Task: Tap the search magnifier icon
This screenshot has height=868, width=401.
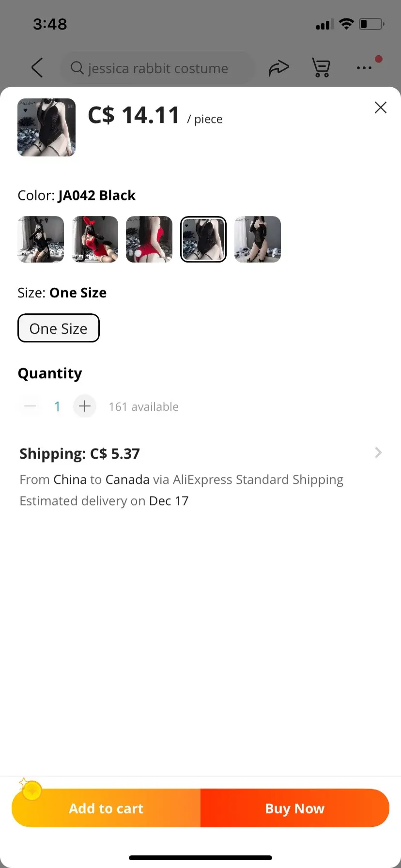Action: [77, 68]
